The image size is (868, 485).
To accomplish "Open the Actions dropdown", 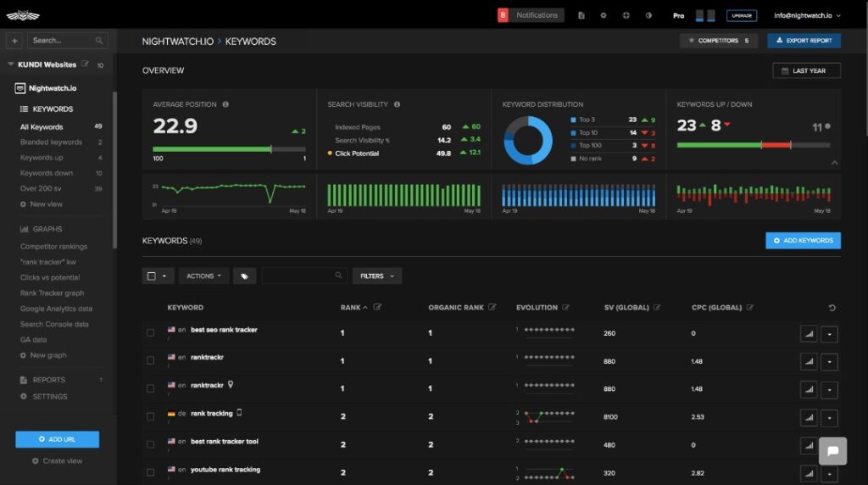I will [203, 276].
